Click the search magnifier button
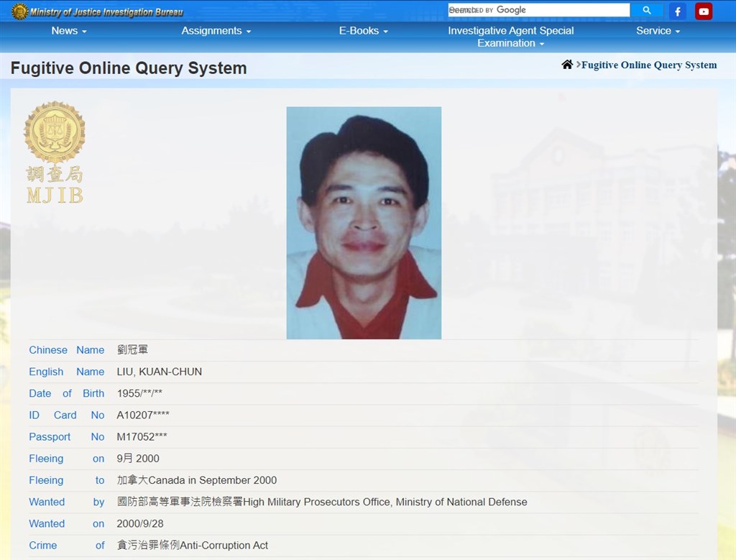This screenshot has width=736, height=560. (x=646, y=10)
